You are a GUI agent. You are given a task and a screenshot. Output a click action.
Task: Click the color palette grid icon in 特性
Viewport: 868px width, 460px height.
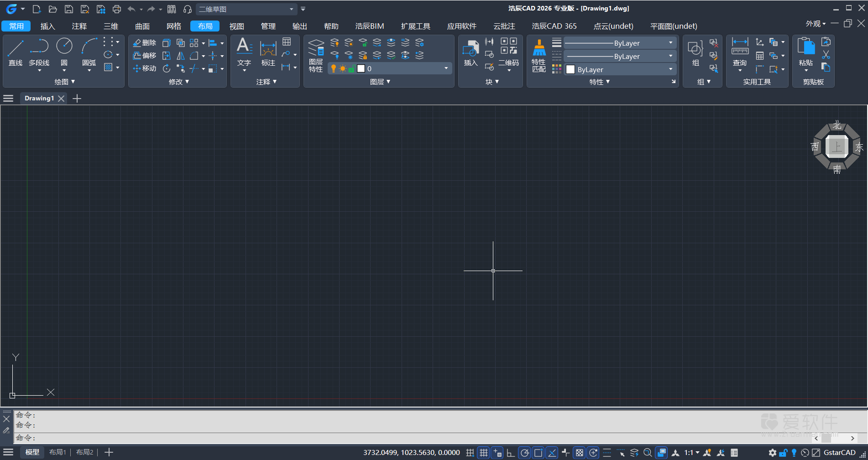pyautogui.click(x=557, y=69)
